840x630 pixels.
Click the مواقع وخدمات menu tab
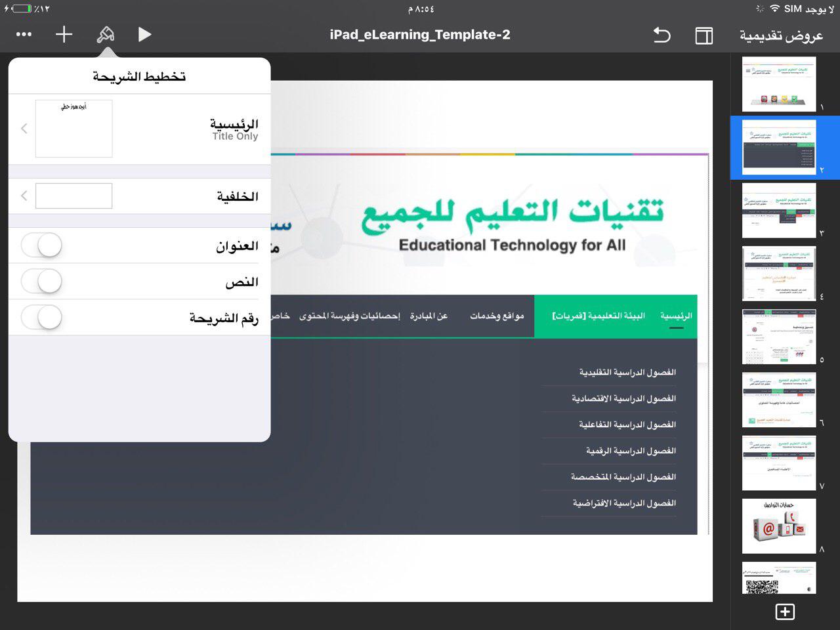point(497,316)
